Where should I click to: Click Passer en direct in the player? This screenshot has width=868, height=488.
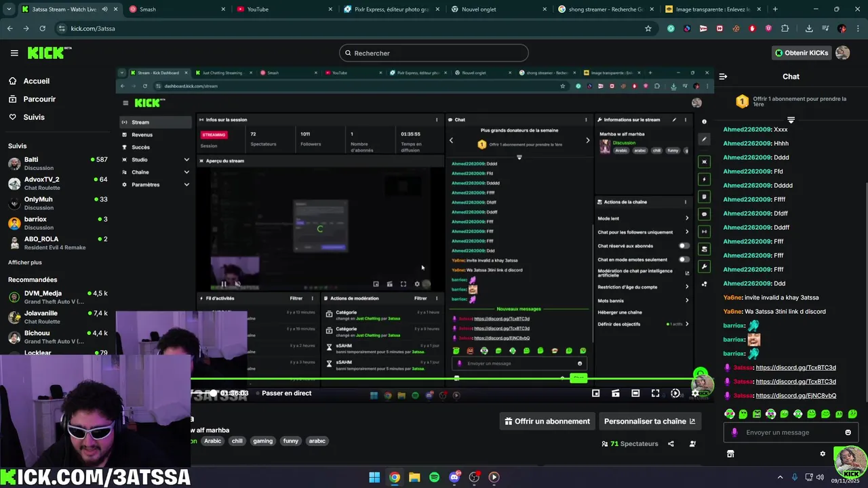pos(287,393)
